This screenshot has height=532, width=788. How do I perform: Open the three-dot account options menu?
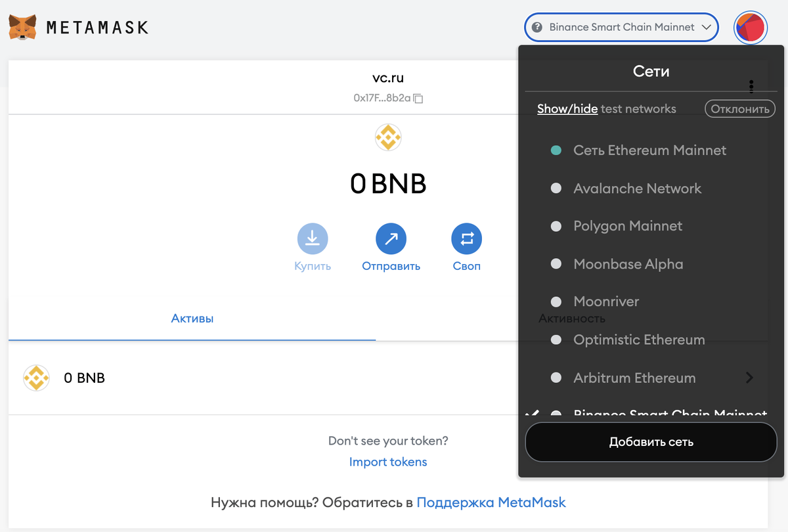click(x=751, y=86)
